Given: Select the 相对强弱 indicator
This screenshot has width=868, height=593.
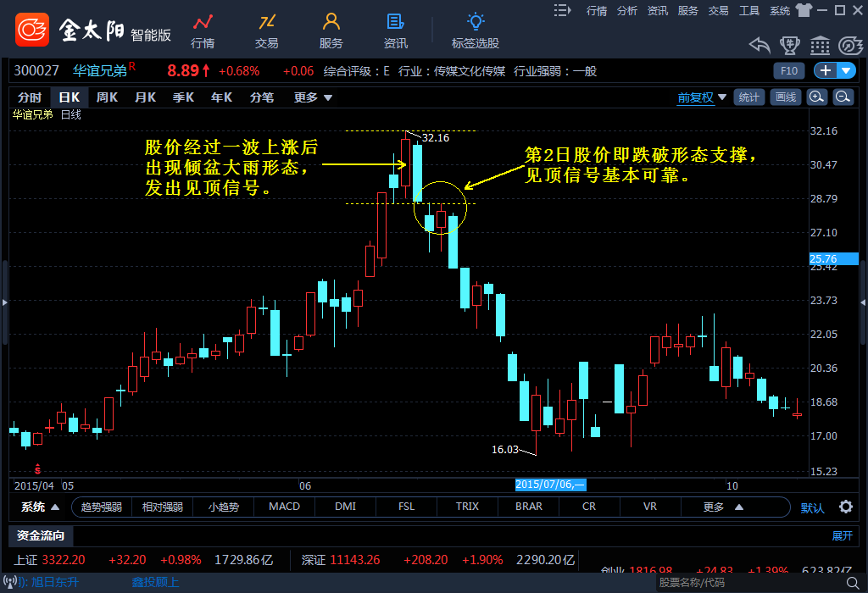Looking at the screenshot, I should pos(162,507).
